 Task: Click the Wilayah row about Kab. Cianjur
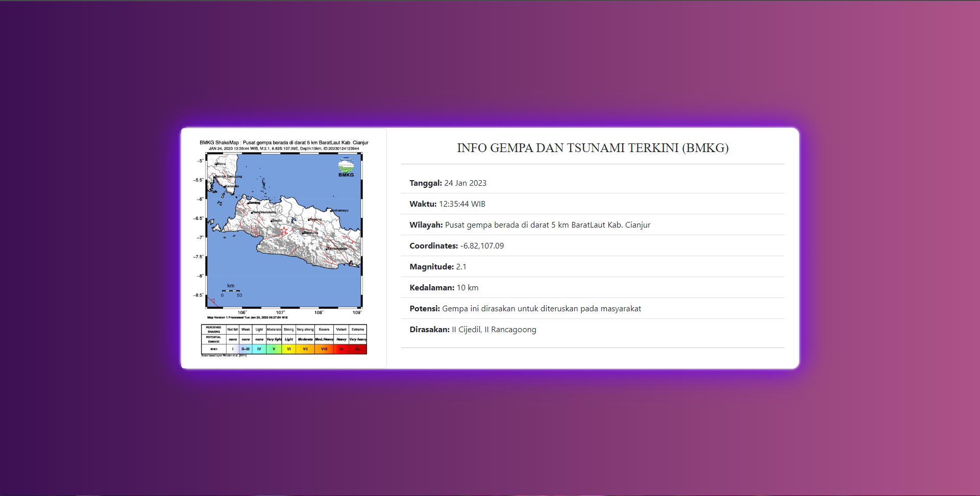tap(530, 225)
